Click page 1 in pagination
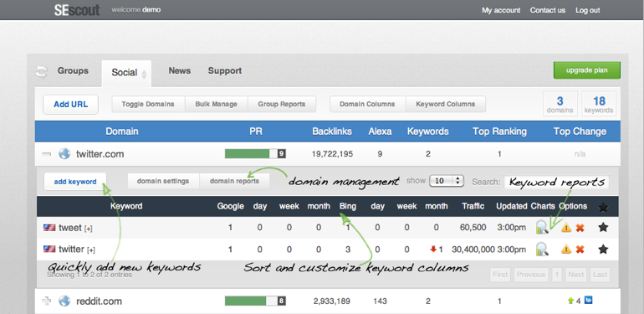Screen dimensions: 644x314 coord(557,275)
